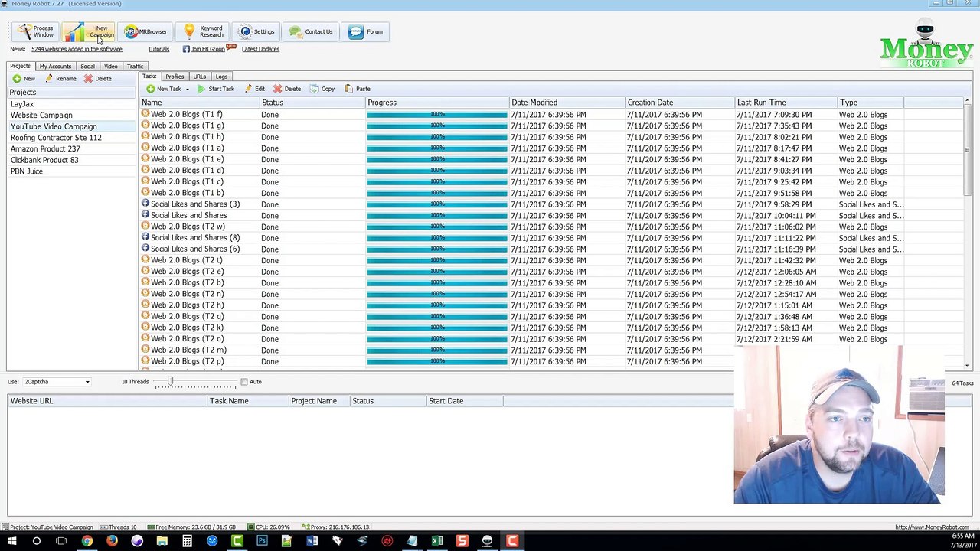Adjust the Threads slider
Image resolution: width=980 pixels, height=551 pixels.
(170, 382)
